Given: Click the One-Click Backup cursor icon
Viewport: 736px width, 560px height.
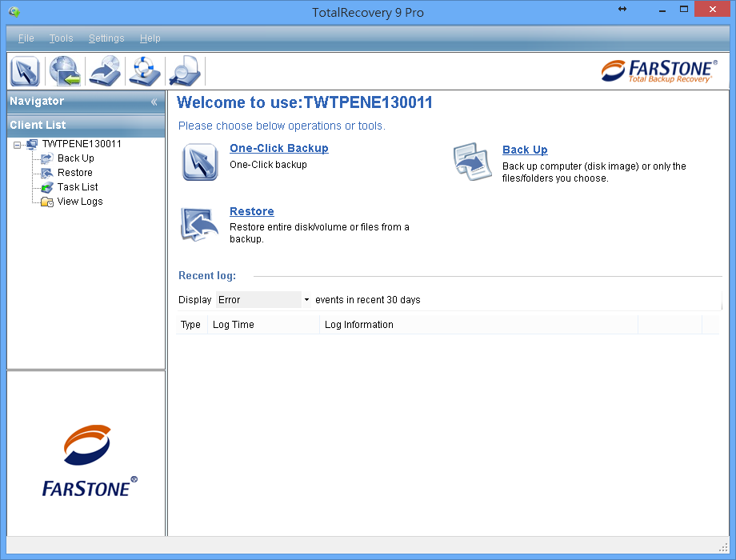Looking at the screenshot, I should click(198, 160).
